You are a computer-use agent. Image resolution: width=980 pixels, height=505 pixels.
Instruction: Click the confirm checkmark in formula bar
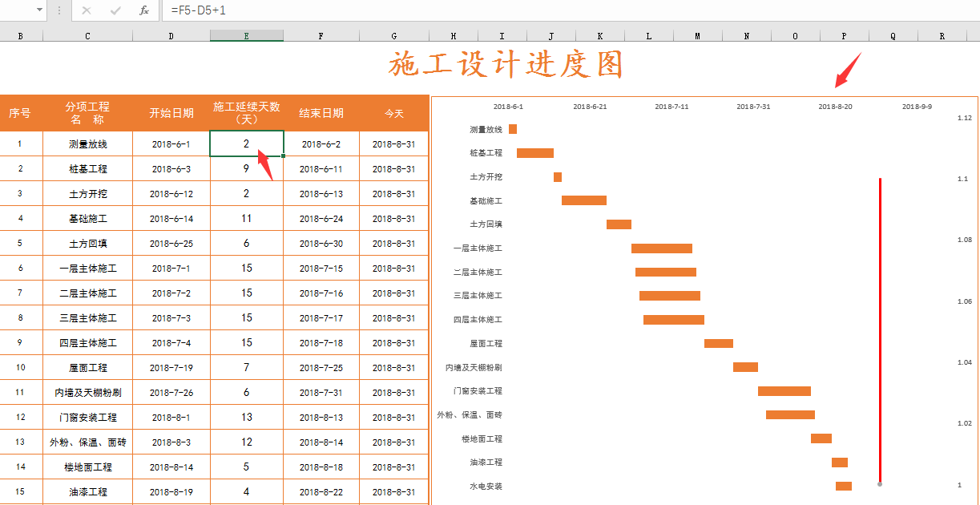click(x=115, y=10)
